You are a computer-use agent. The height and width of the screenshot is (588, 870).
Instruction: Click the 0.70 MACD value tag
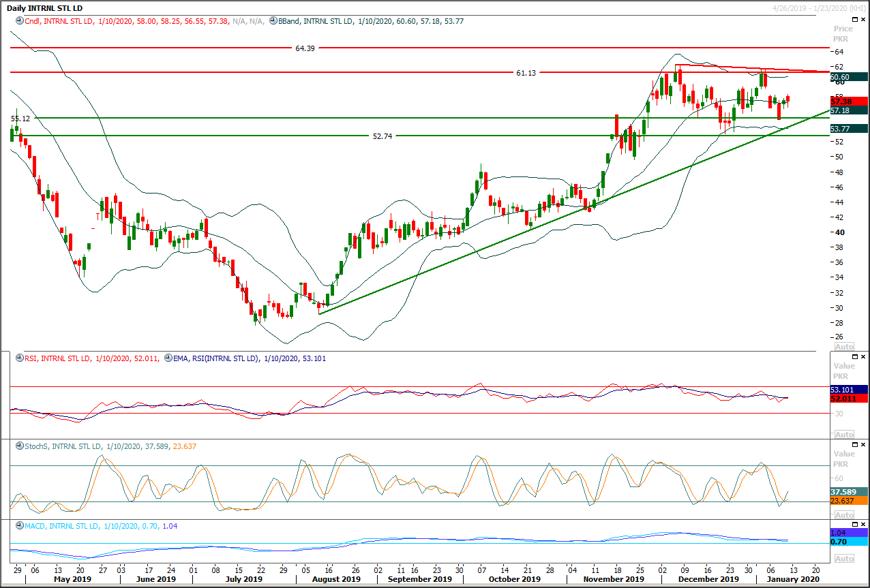[849, 542]
